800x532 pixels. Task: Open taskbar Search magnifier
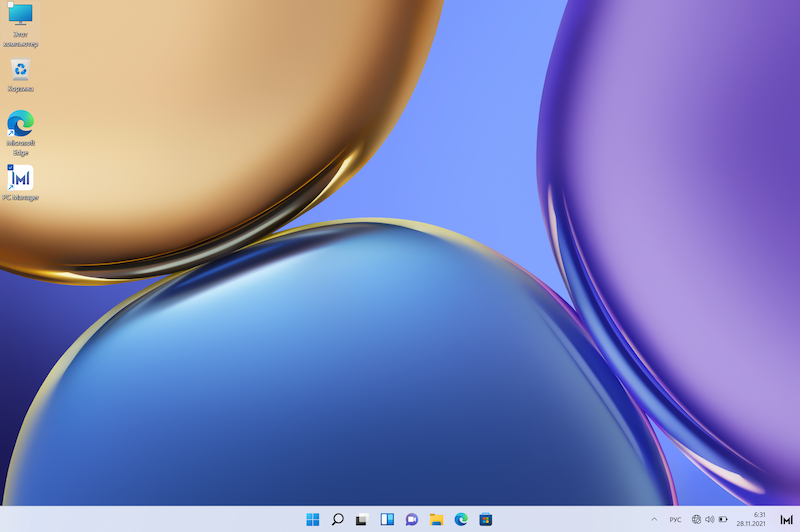pyautogui.click(x=337, y=519)
